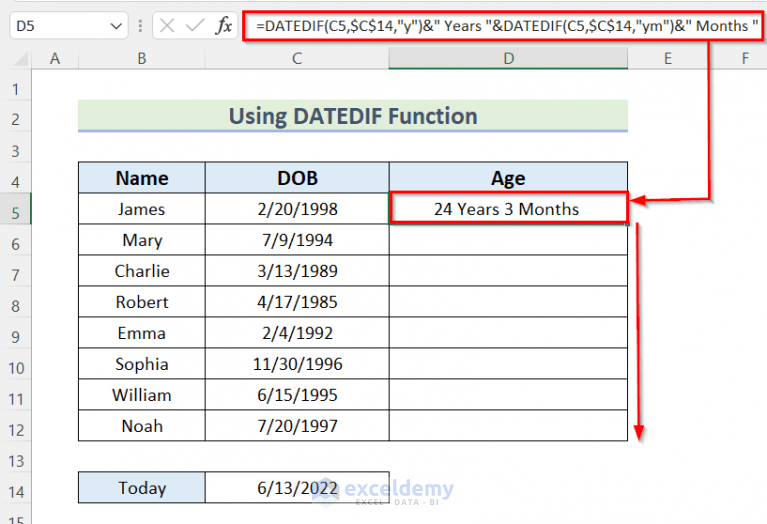Select column D header
The image size is (767, 524).
click(508, 59)
